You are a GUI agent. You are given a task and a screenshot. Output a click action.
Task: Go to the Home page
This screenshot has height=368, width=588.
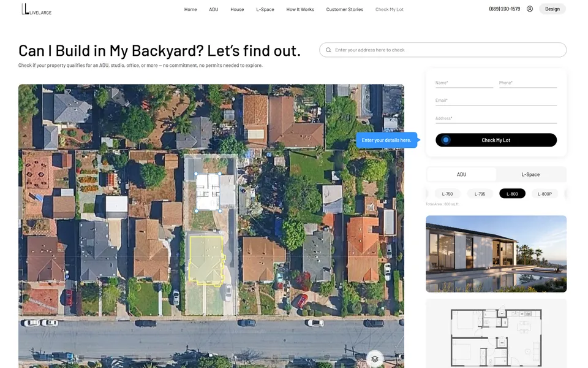click(190, 9)
